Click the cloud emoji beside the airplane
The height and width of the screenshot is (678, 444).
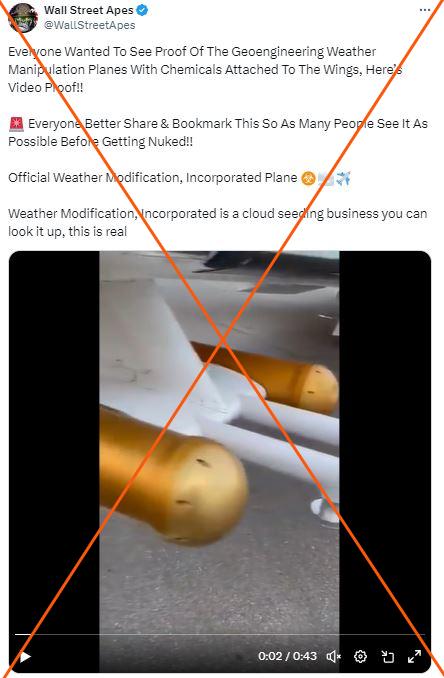click(326, 178)
